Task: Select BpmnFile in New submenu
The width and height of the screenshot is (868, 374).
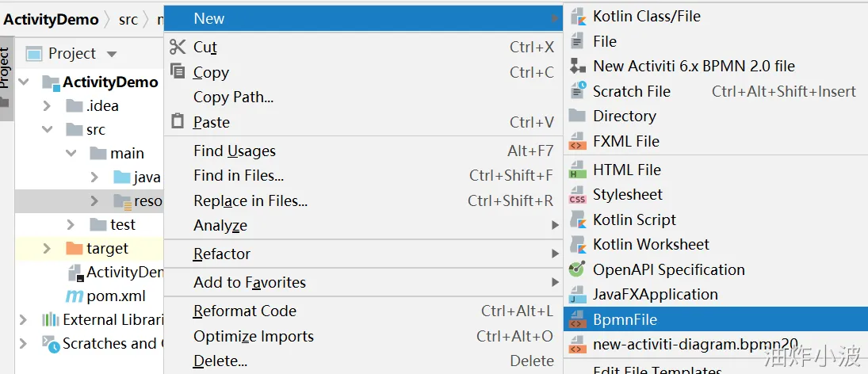Action: point(625,319)
